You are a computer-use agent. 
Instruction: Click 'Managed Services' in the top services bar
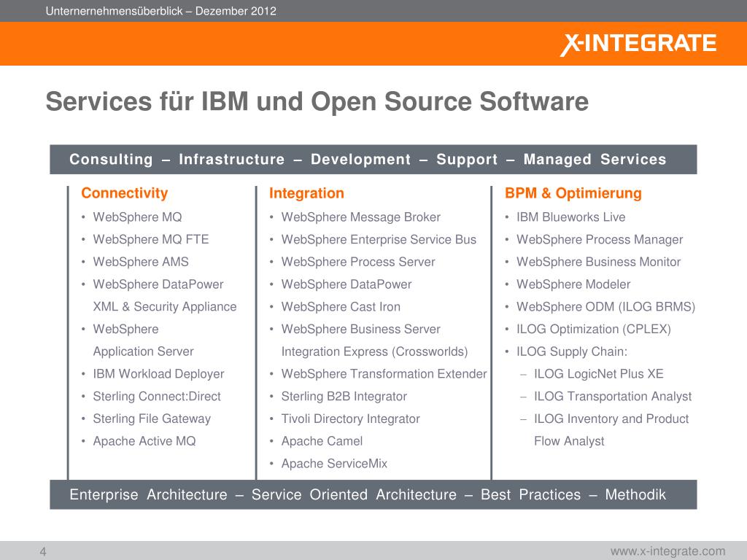[595, 159]
